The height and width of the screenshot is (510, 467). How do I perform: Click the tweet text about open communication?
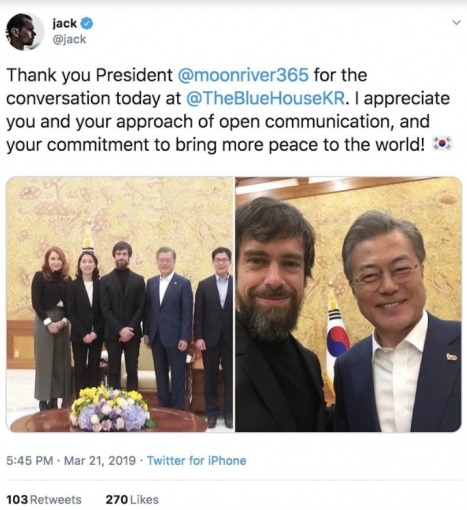tap(228, 110)
